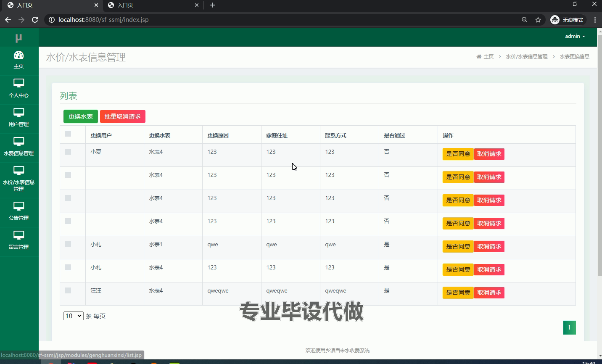Check the checkbox for 汪汪 row
This screenshot has height=364, width=602.
coord(68,290)
